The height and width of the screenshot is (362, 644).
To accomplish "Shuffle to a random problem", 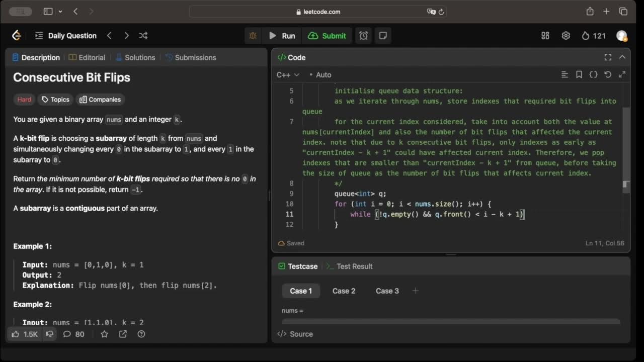I will 143,36.
